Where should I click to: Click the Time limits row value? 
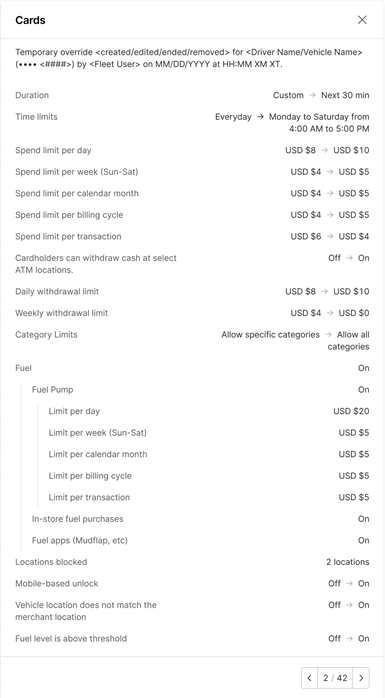coord(292,123)
